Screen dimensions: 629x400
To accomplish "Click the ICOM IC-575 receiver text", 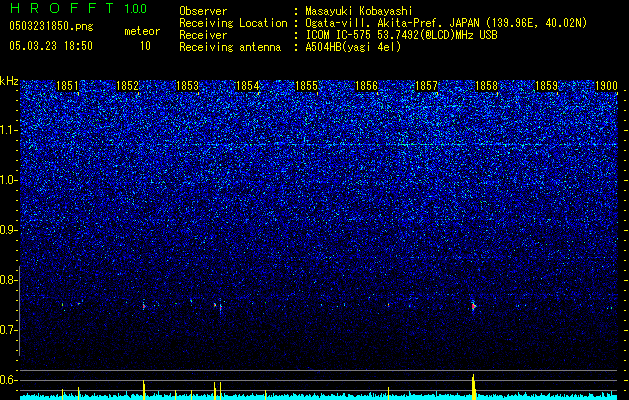I will (401, 35).
